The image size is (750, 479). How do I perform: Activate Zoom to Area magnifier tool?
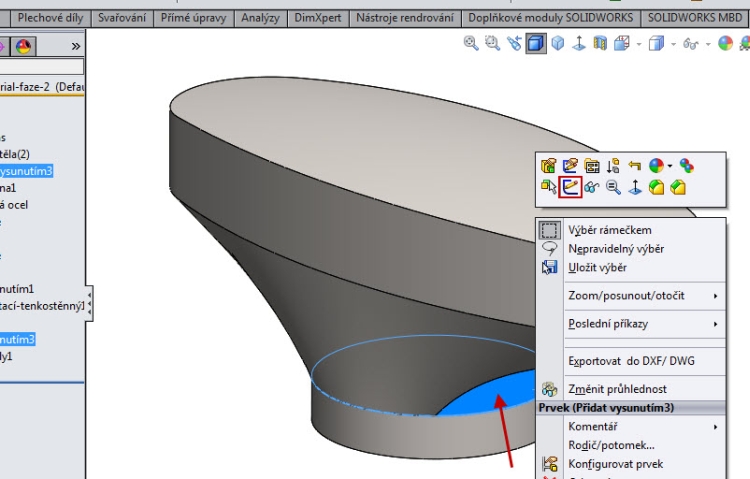(492, 44)
